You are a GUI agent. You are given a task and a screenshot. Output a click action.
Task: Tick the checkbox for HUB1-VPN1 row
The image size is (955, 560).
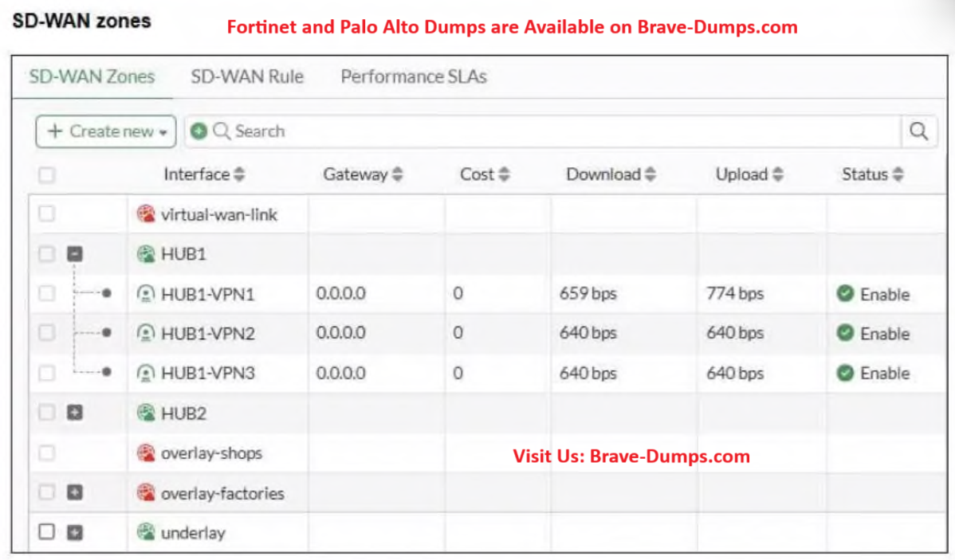point(47,294)
